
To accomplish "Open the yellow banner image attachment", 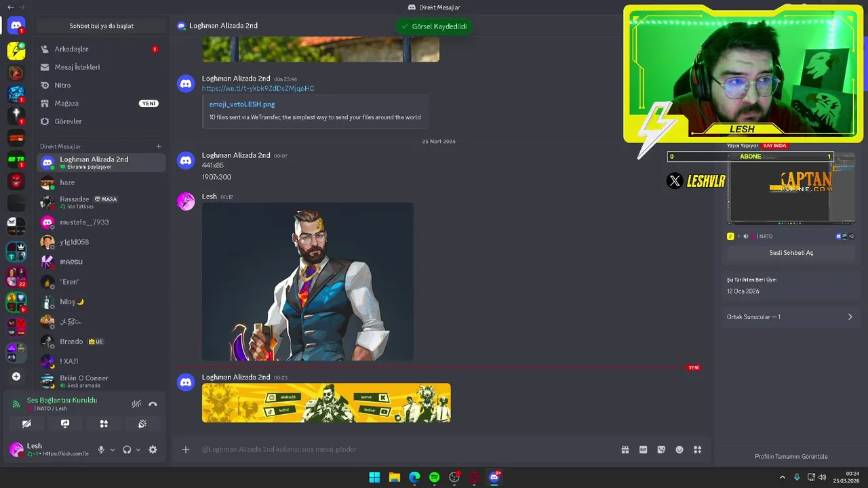I will (x=326, y=403).
